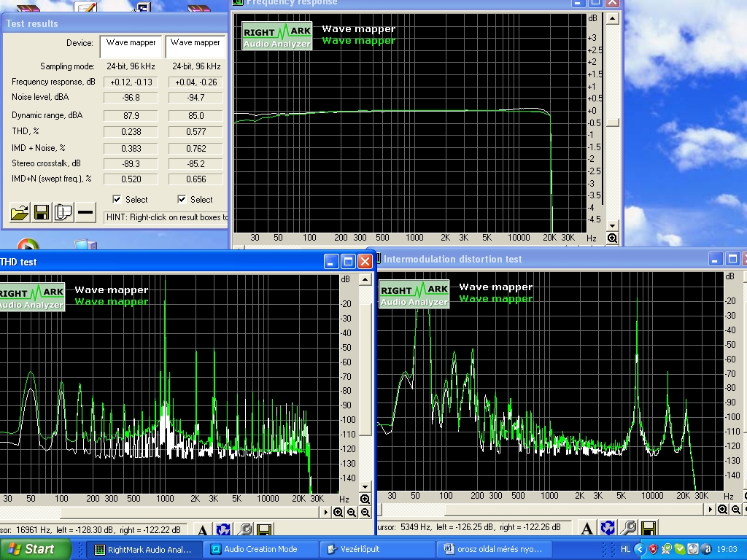This screenshot has height=560, width=747.
Task: Click the -94.7 noise level value
Action: point(196,98)
